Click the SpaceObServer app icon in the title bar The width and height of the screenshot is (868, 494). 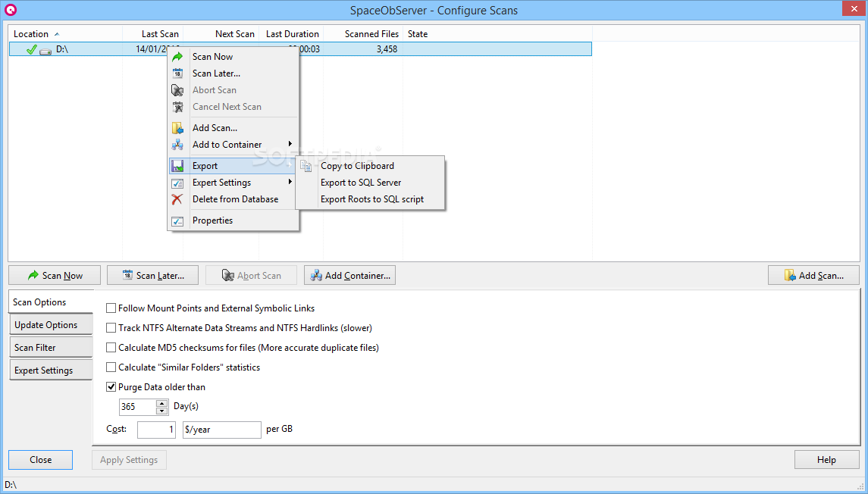(x=10, y=10)
